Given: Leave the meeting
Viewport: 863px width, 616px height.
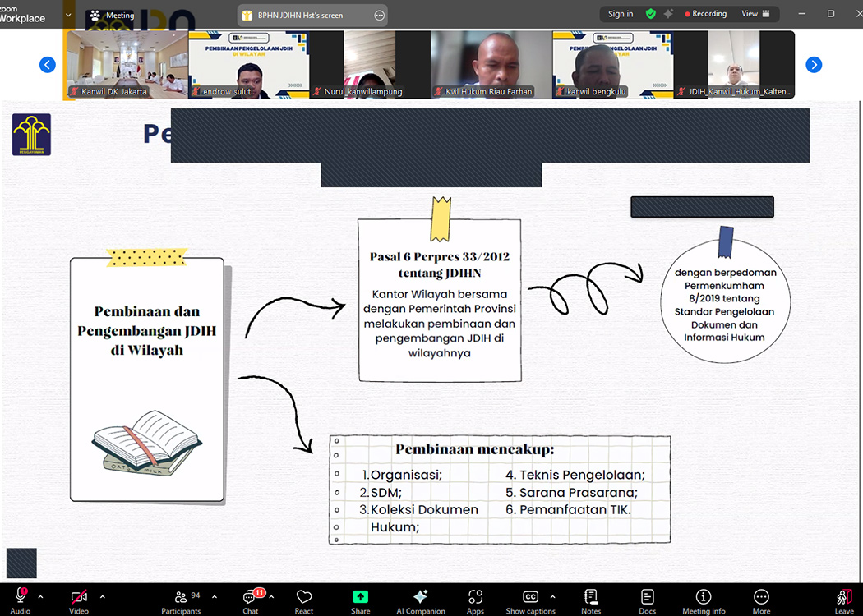Looking at the screenshot, I should point(844,598).
